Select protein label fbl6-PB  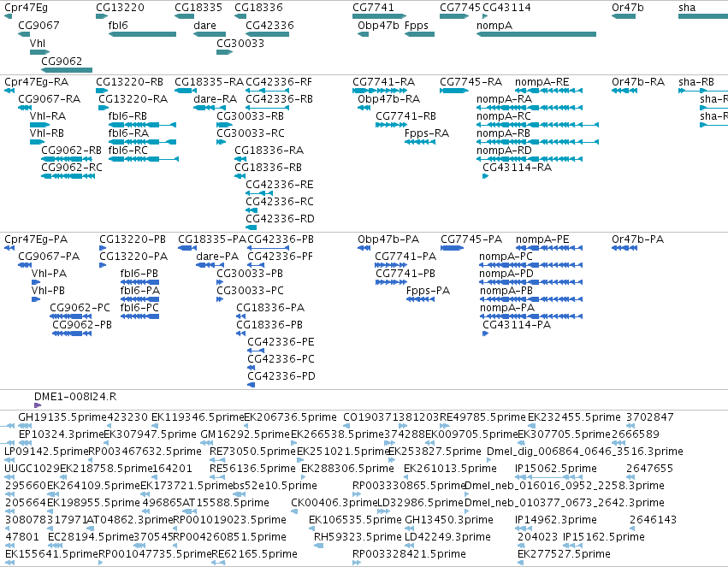tap(139, 274)
